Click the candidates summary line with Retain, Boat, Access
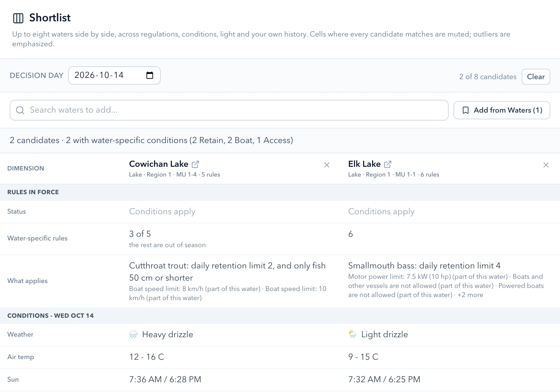This screenshot has height=392, width=560. 152,140
